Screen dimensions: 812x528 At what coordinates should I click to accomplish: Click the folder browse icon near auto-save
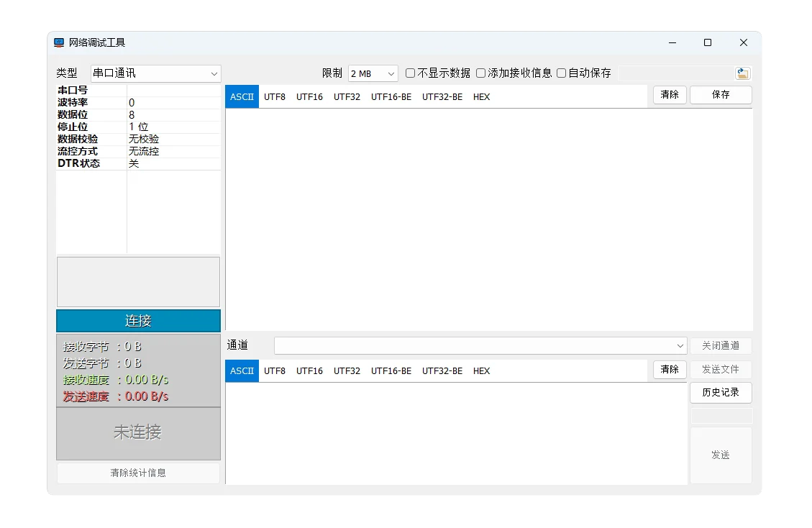(x=743, y=73)
